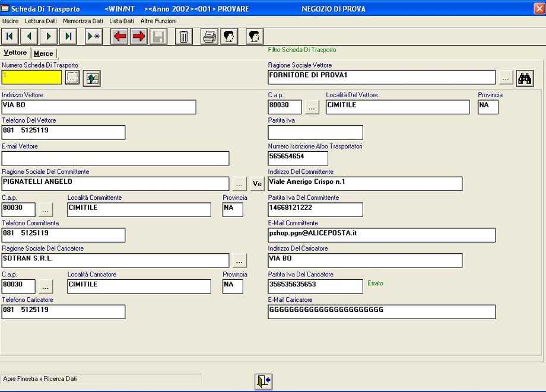The width and height of the screenshot is (546, 392).
Task: Open lookup next to Ragione Sociale Vettore
Action: (x=506, y=78)
